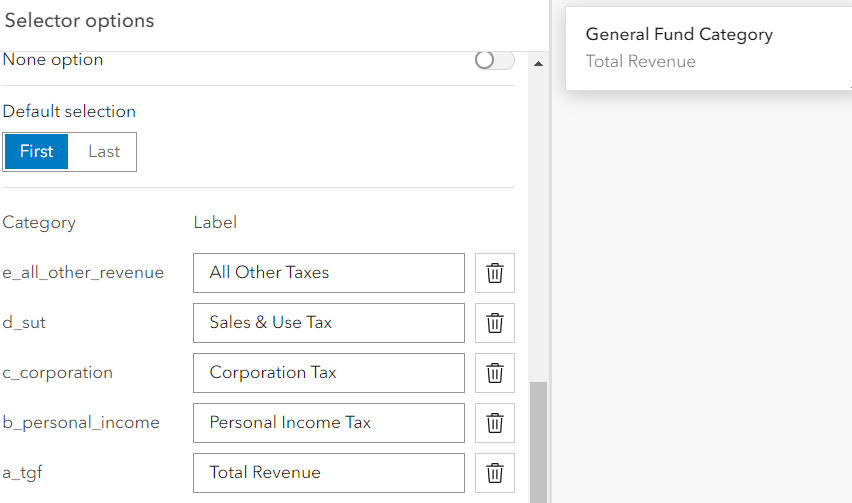This screenshot has width=852, height=503.
Task: Toggle the None option switch
Action: click(x=494, y=60)
